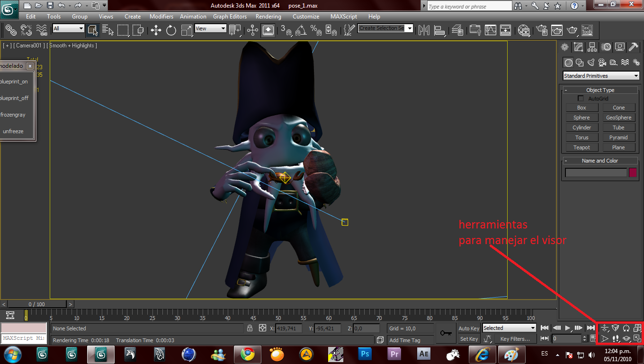
Task: Click the object color swatch
Action: coord(633,173)
